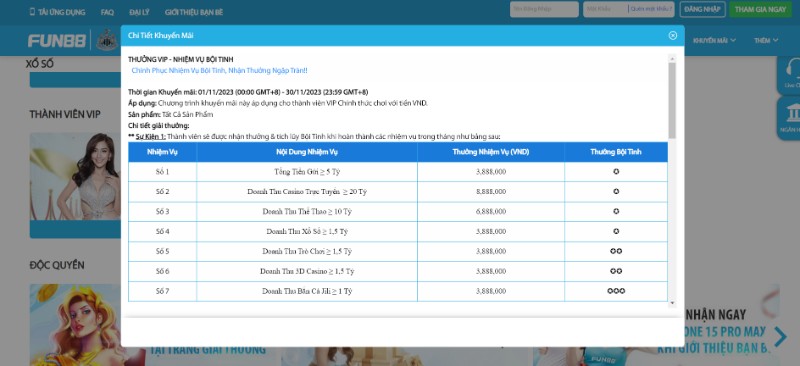The height and width of the screenshot is (366, 800).
Task: Click the Thưởng Bội Tinh header
Action: (616, 152)
